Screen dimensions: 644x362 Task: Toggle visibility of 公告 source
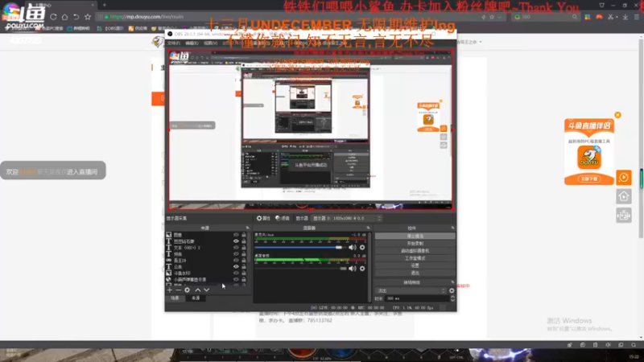point(236,267)
